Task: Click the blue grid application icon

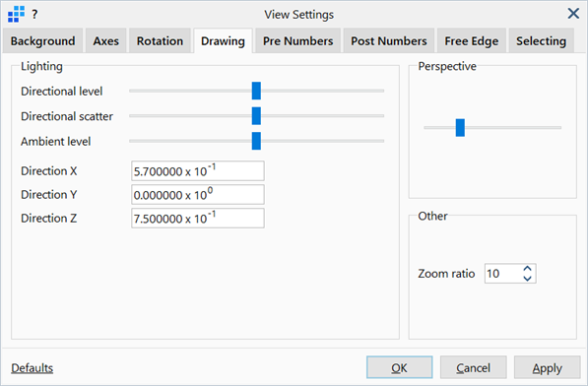Action: 16,14
